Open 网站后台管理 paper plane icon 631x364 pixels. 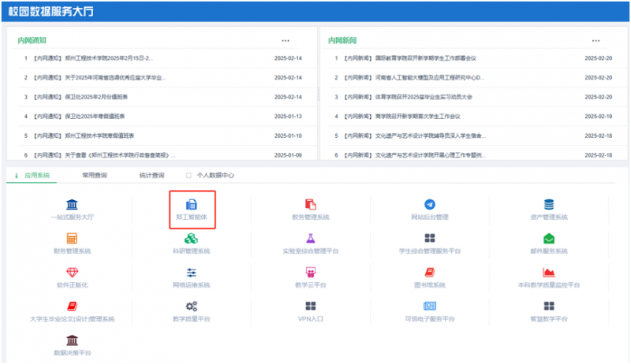click(x=430, y=205)
